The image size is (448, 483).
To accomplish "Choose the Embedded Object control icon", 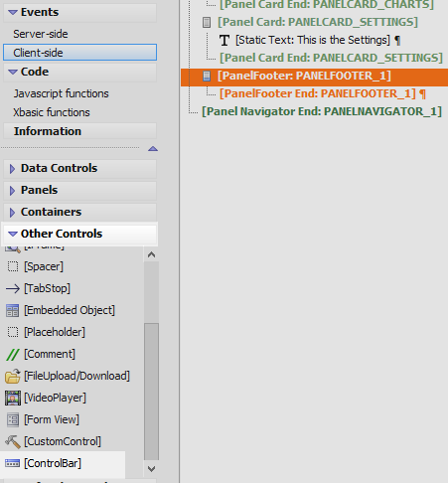I will tap(13, 310).
